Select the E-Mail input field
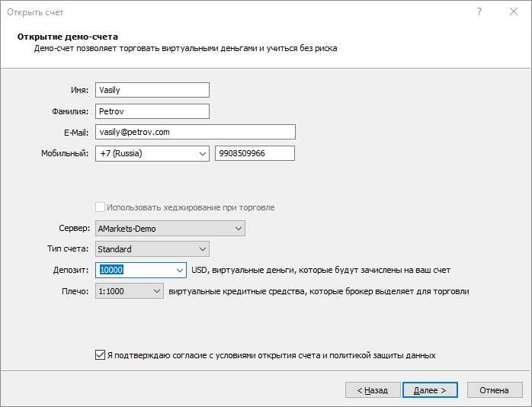This screenshot has width=532, height=407. pos(195,132)
